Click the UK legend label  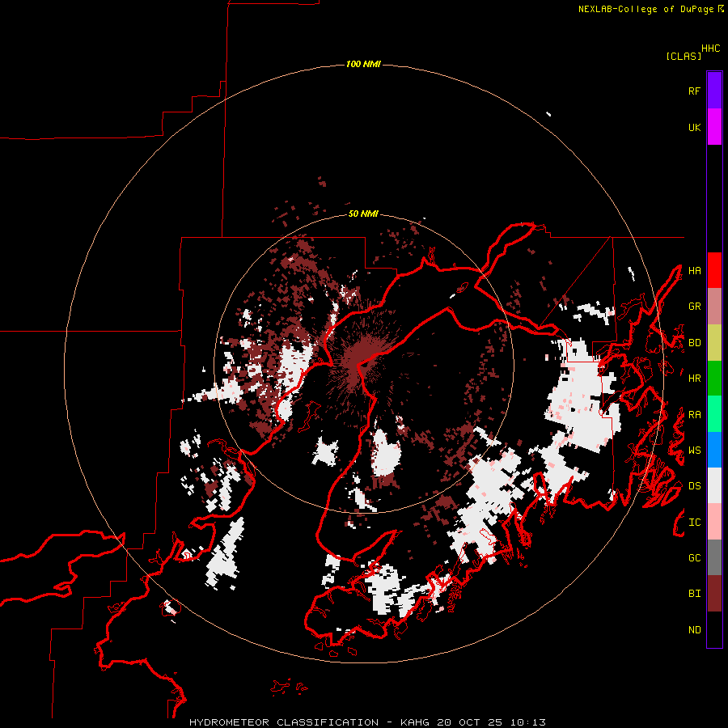[x=694, y=127]
